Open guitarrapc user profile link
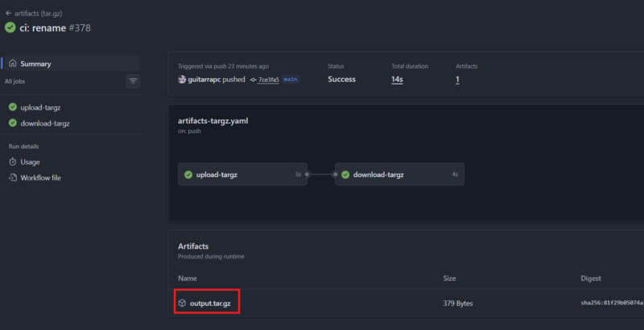Image resolution: width=644 pixels, height=330 pixels. click(204, 79)
